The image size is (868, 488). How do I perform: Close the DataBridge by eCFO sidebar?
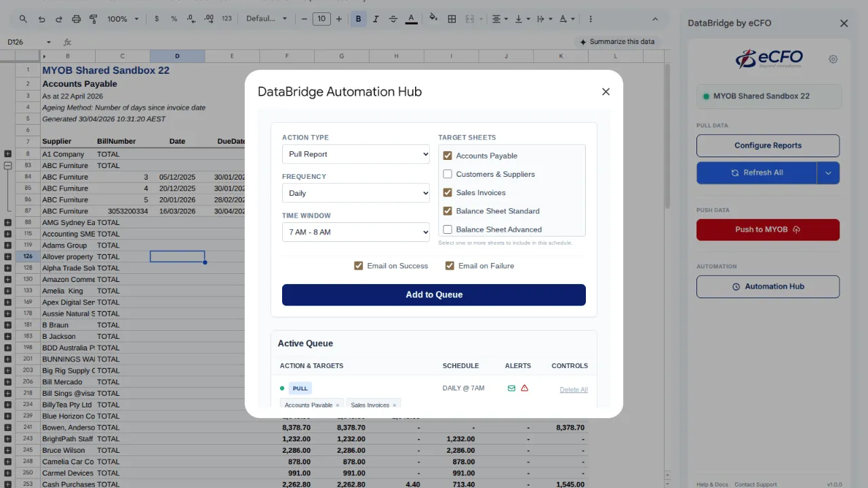(844, 23)
